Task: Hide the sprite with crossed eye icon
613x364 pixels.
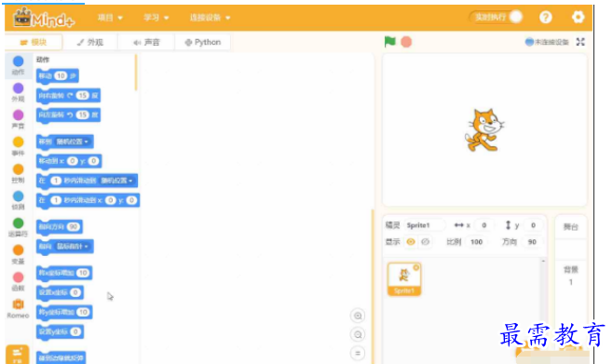Action: [x=426, y=242]
